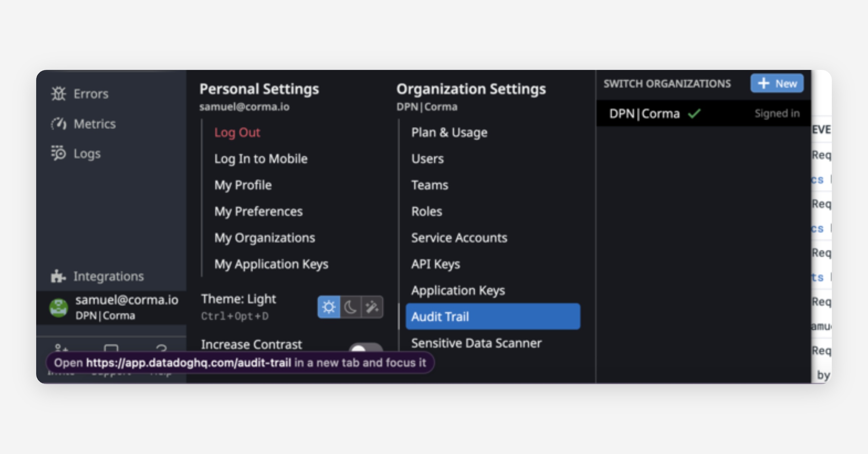This screenshot has height=454, width=868.
Task: Click the Integrations sidebar label
Action: tap(109, 276)
